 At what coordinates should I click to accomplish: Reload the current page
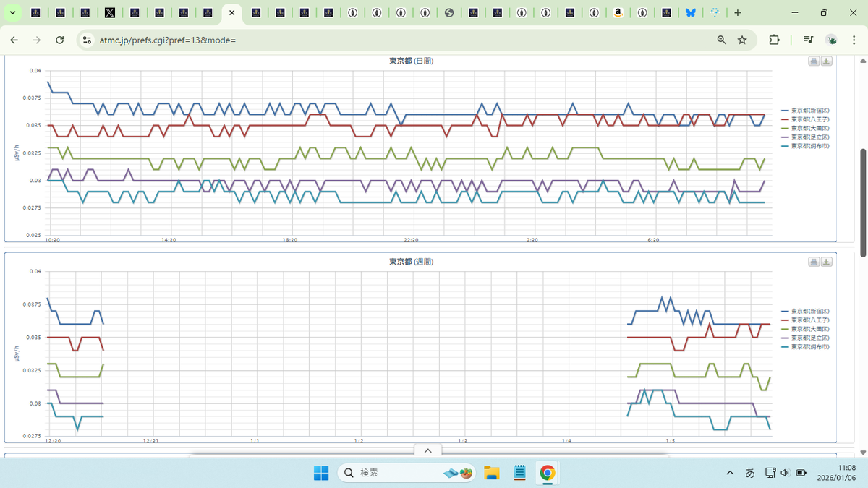(x=60, y=40)
